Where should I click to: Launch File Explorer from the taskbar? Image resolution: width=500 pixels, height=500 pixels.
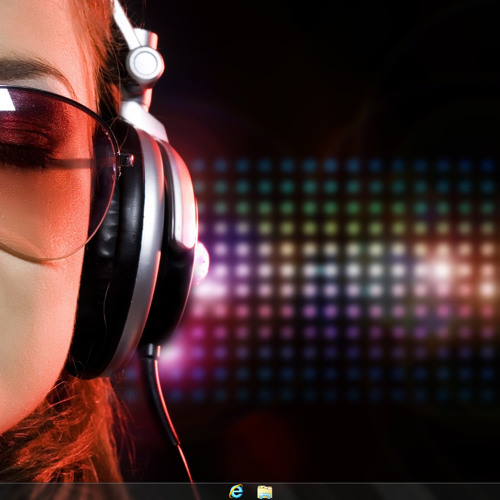click(x=265, y=492)
